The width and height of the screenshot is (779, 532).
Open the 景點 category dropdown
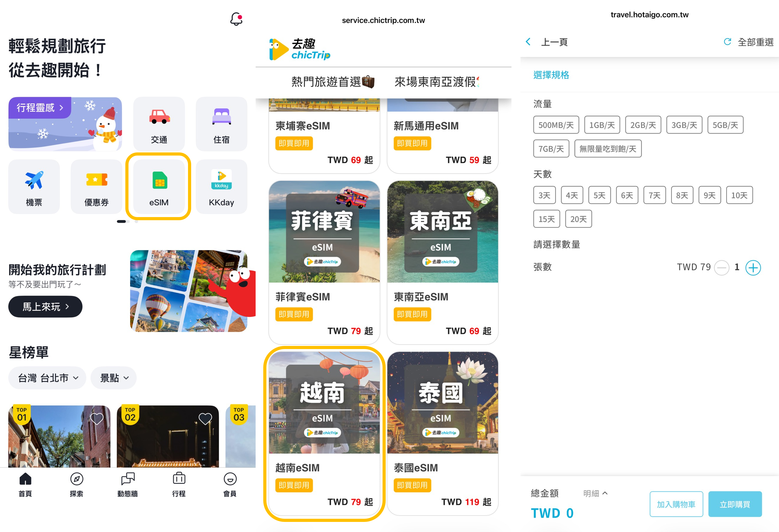(114, 378)
